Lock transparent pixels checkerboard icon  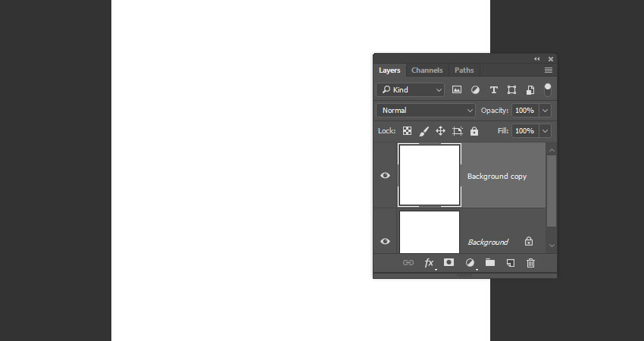pos(407,130)
